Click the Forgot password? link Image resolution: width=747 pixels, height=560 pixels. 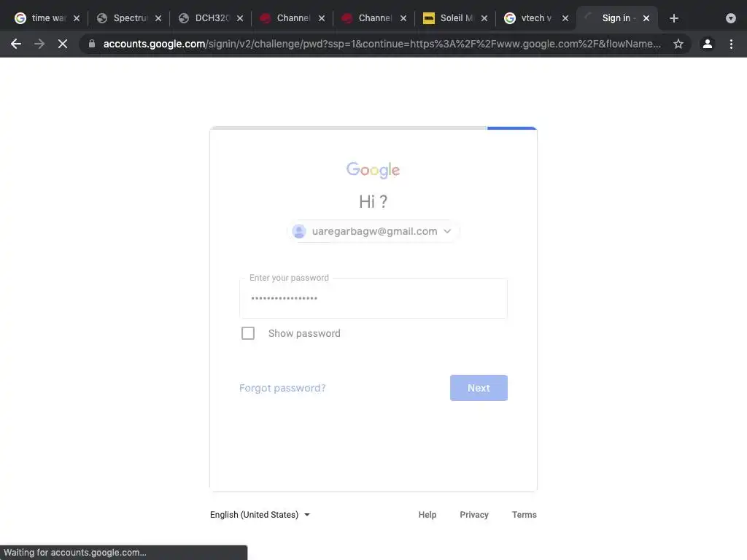pyautogui.click(x=282, y=388)
